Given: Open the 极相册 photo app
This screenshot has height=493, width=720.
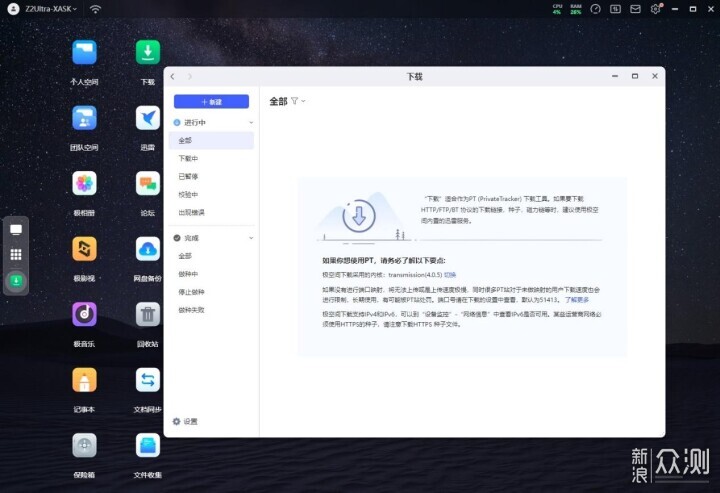Looking at the screenshot, I should click(84, 183).
